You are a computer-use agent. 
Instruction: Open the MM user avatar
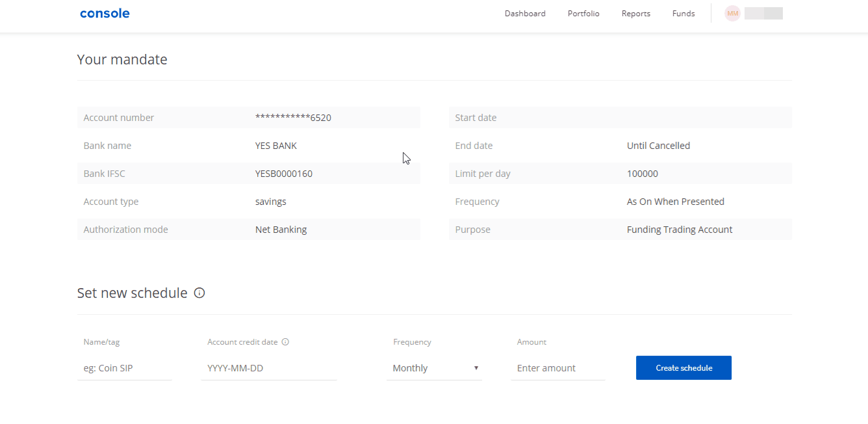coord(733,13)
